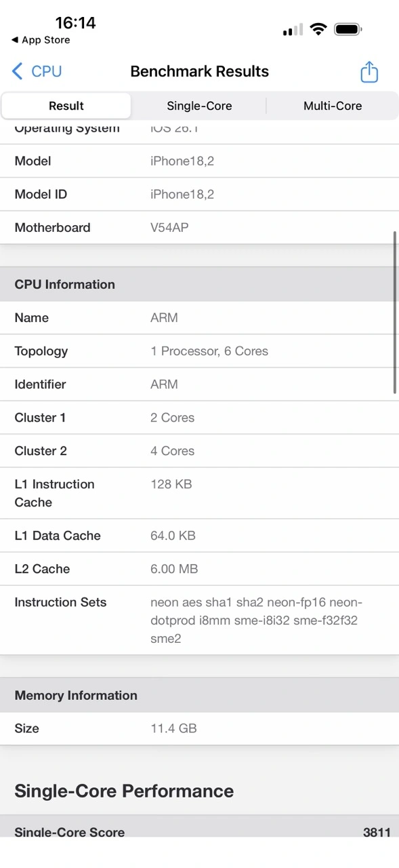
Task: Tap the Model row listing iPhone18,2
Action: [x=199, y=161]
